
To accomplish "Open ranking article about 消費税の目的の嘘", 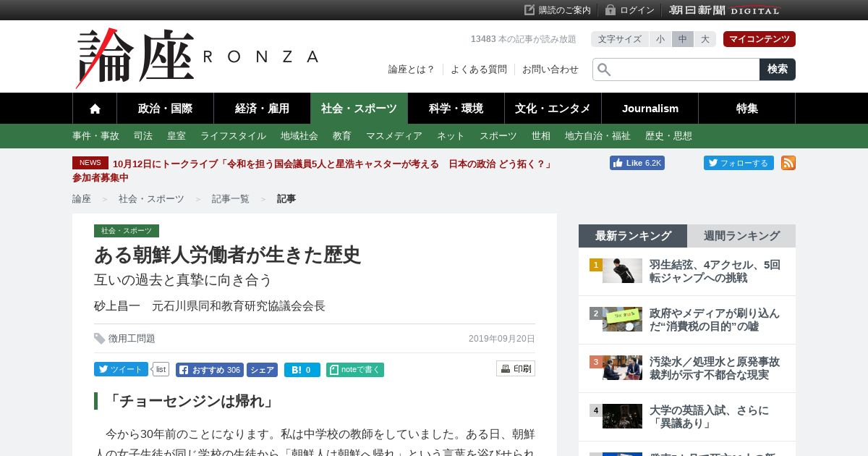I will (715, 320).
